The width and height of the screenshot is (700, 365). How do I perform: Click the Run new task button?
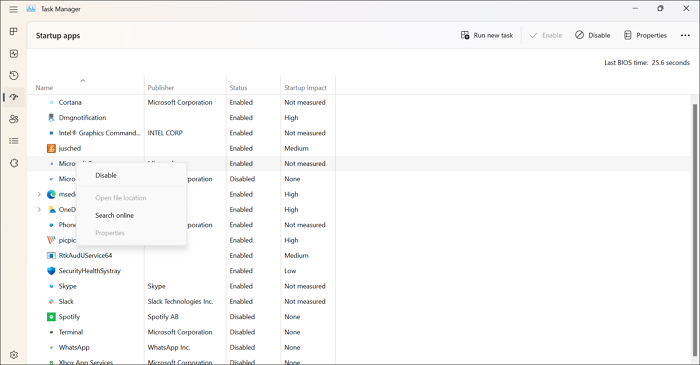487,35
